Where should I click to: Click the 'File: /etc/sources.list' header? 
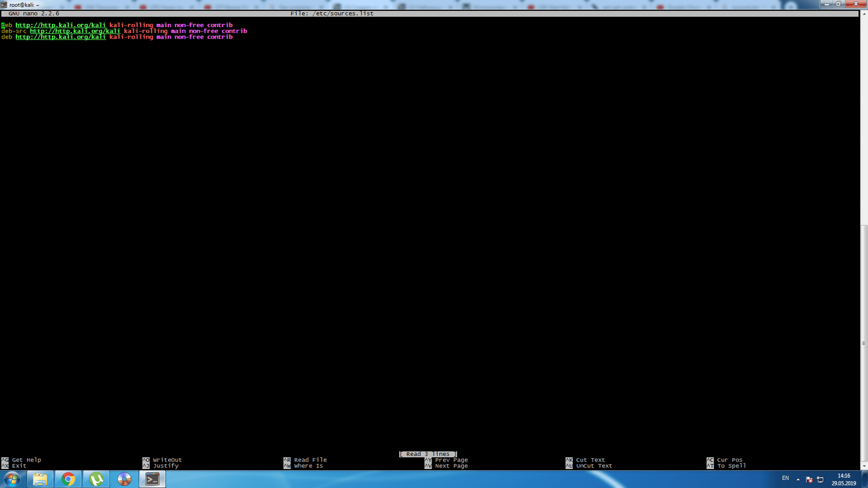332,14
